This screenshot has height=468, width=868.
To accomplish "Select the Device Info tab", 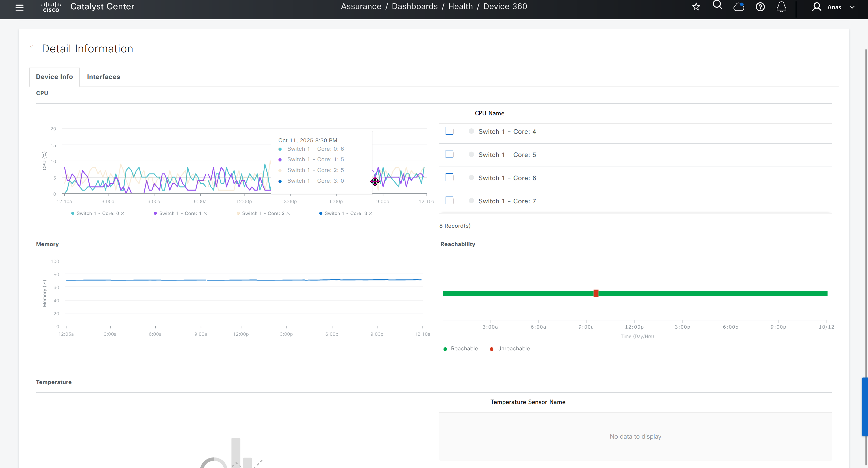I will tap(54, 77).
